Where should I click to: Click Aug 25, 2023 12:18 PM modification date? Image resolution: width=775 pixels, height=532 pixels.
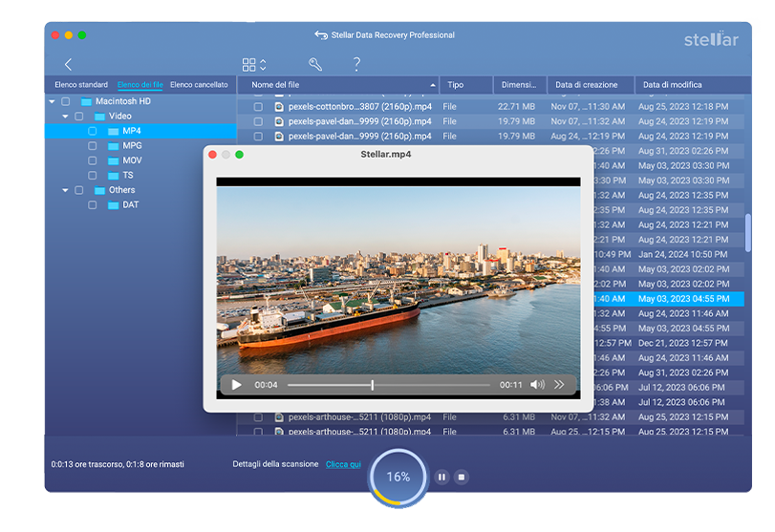683,107
